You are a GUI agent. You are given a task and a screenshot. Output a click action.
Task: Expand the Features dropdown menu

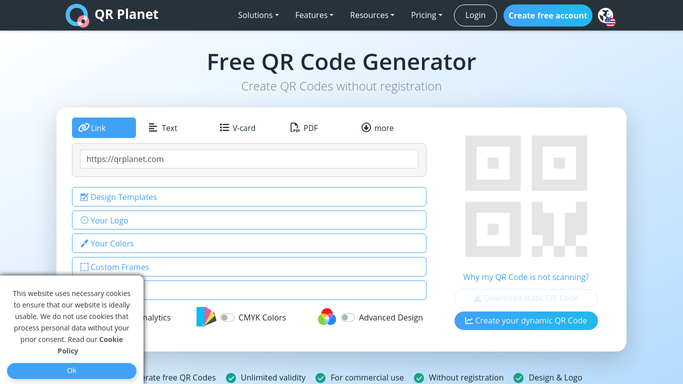pos(314,15)
